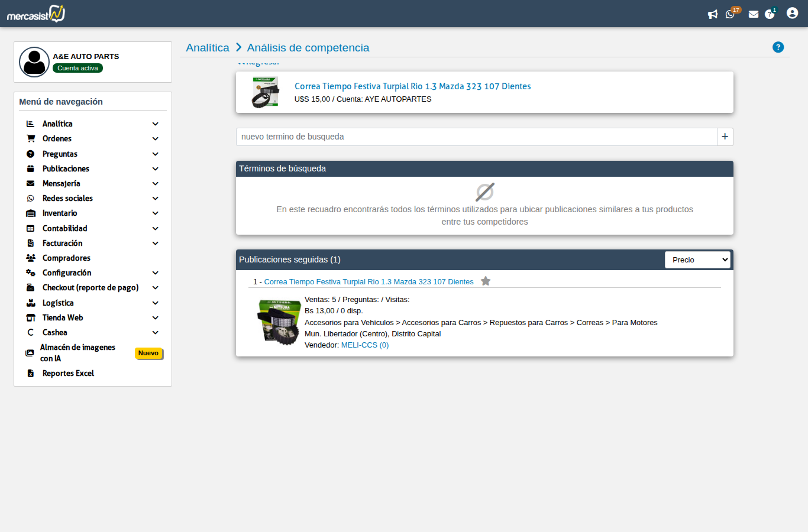Click the blue help question icon
This screenshot has width=808, height=532.
778,47
